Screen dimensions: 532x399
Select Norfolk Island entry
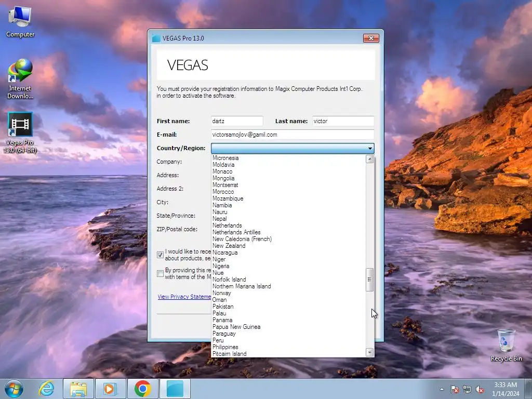pos(288,280)
